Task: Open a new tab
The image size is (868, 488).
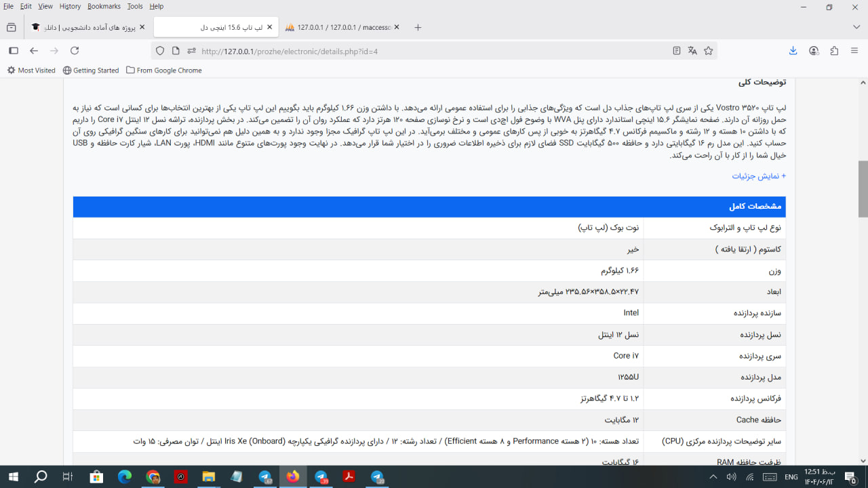Action: pyautogui.click(x=418, y=27)
